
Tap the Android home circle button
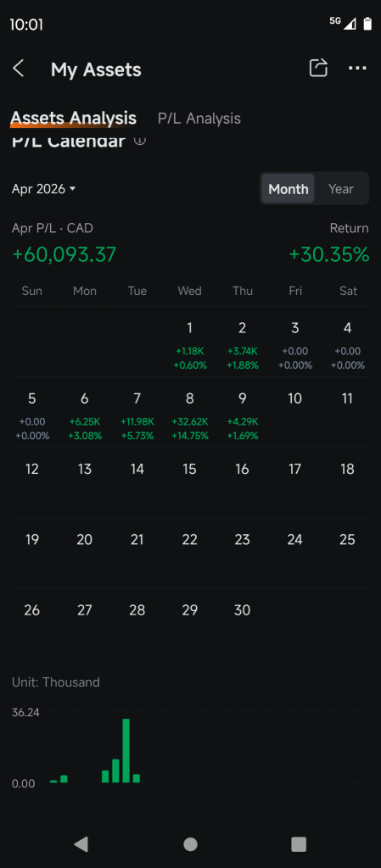point(190,843)
